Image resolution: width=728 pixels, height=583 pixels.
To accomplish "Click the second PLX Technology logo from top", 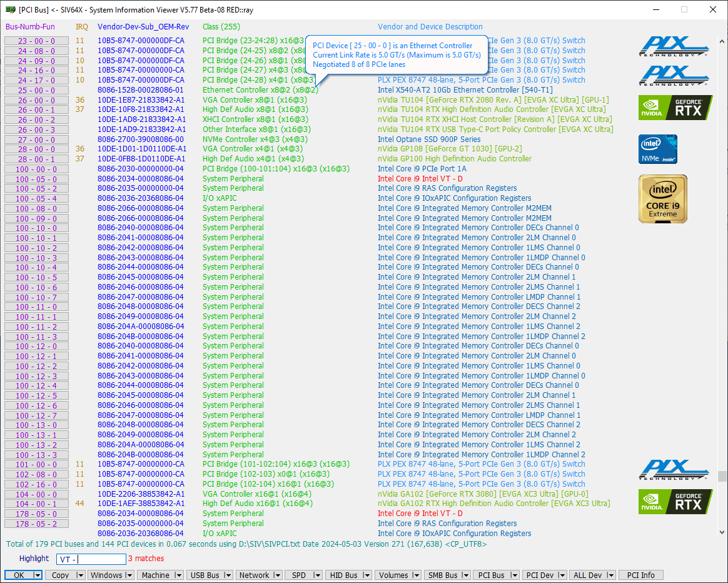I will (674, 76).
